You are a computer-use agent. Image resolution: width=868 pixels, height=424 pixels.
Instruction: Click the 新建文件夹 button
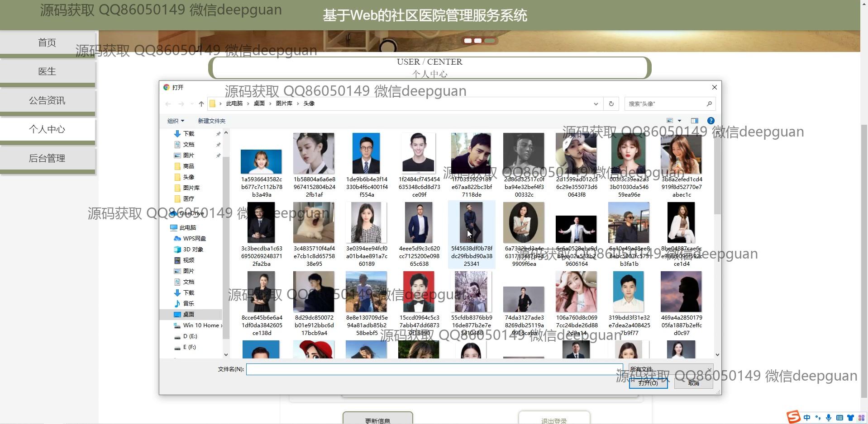tap(211, 121)
